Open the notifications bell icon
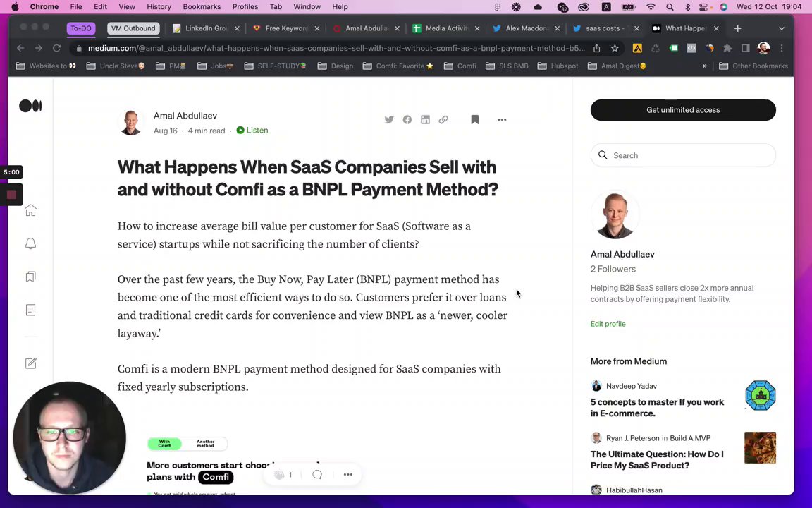The height and width of the screenshot is (508, 812). pos(30,243)
